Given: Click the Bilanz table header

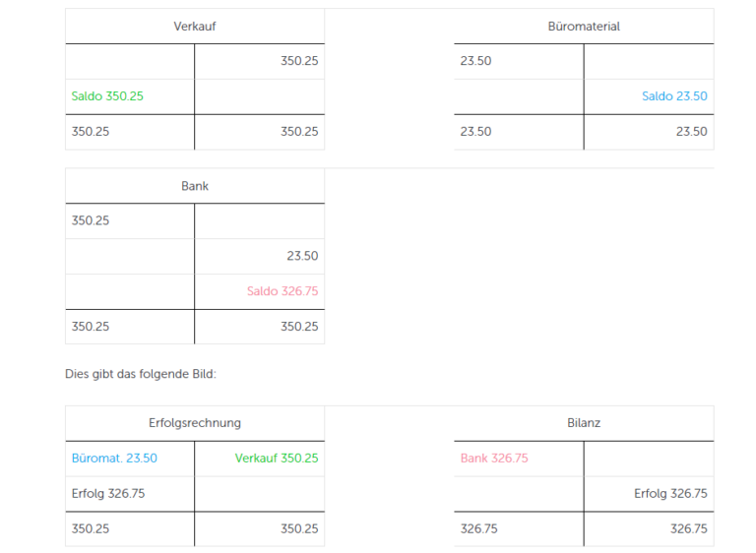Looking at the screenshot, I should coord(584,423).
